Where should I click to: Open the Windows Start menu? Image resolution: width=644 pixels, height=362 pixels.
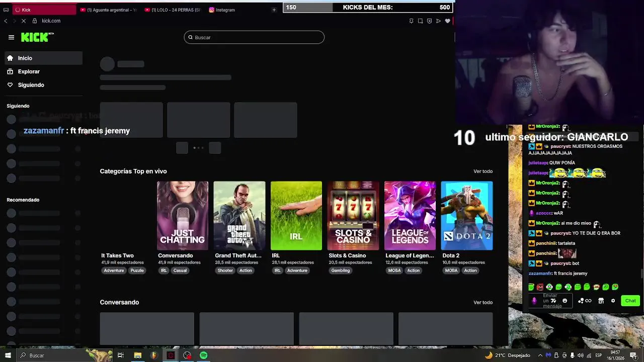pyautogui.click(x=8, y=355)
